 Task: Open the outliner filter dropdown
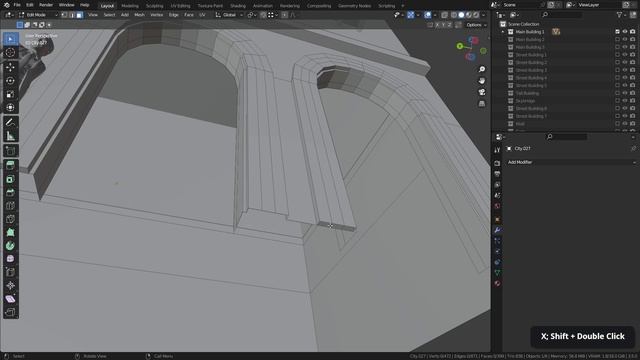click(x=622, y=15)
